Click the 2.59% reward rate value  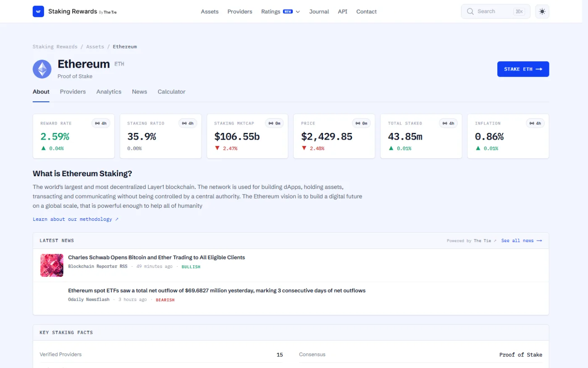pyautogui.click(x=55, y=136)
